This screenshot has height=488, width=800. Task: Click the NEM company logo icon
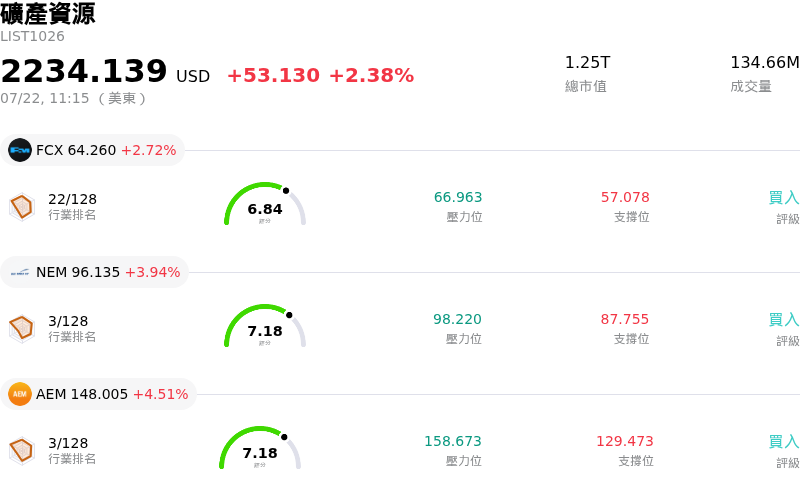20,273
